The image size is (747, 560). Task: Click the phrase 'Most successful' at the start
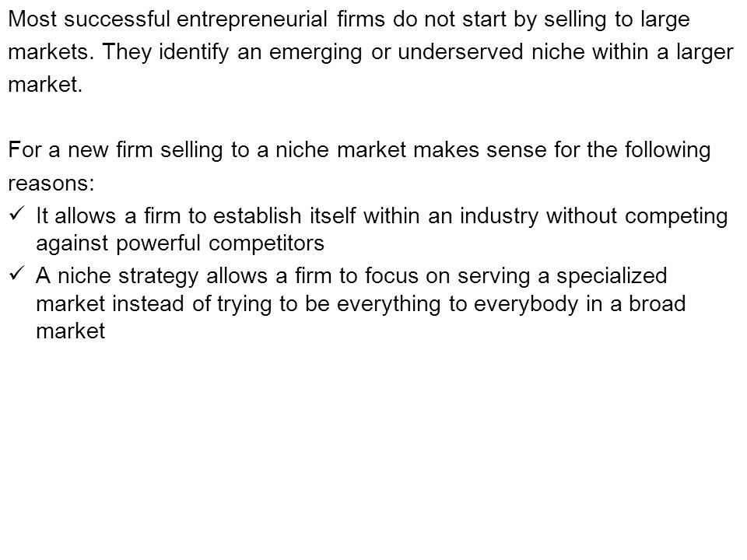point(89,19)
